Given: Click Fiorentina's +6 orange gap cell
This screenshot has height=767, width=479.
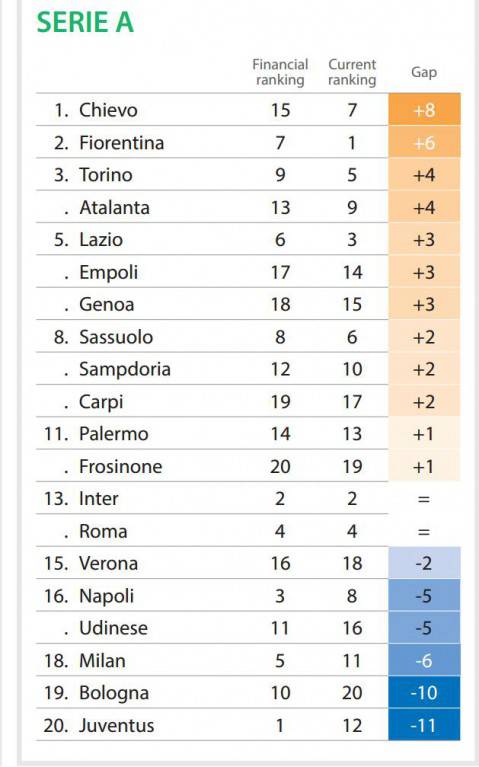Looking at the screenshot, I should pyautogui.click(x=424, y=142).
